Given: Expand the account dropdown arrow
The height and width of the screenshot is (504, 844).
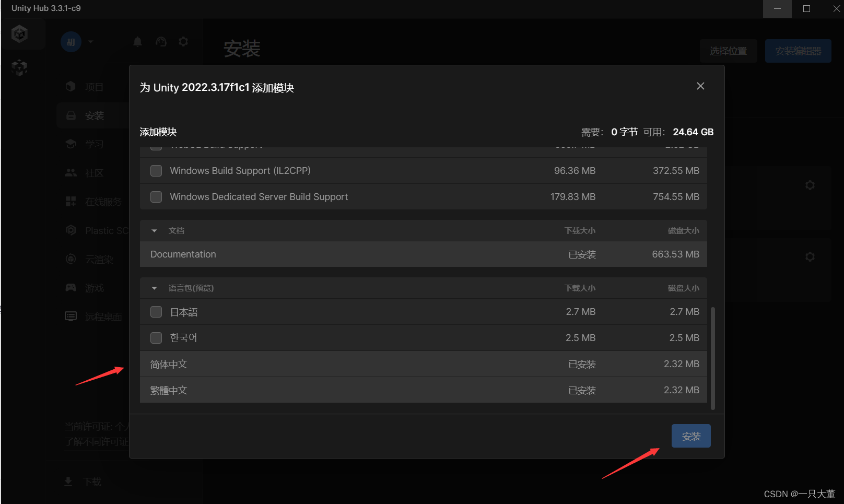Looking at the screenshot, I should pos(90,42).
